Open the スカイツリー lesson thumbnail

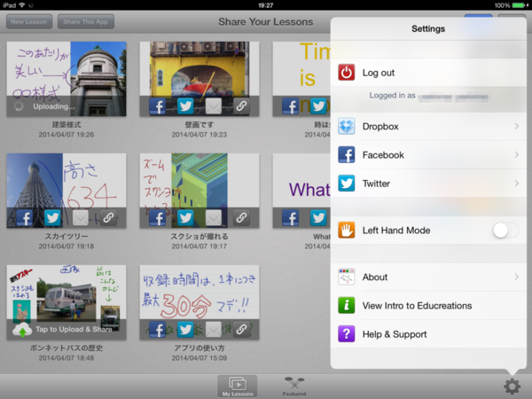point(66,191)
